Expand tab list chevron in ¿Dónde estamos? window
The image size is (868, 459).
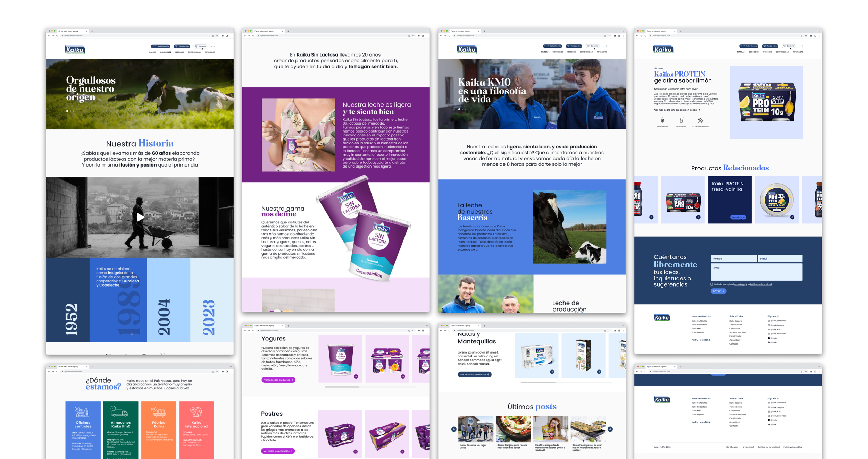[x=231, y=367]
